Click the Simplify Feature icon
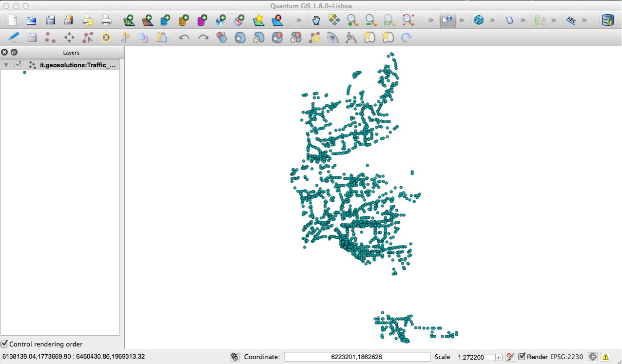Viewport: 622px width, 364px height. pyautogui.click(x=221, y=37)
